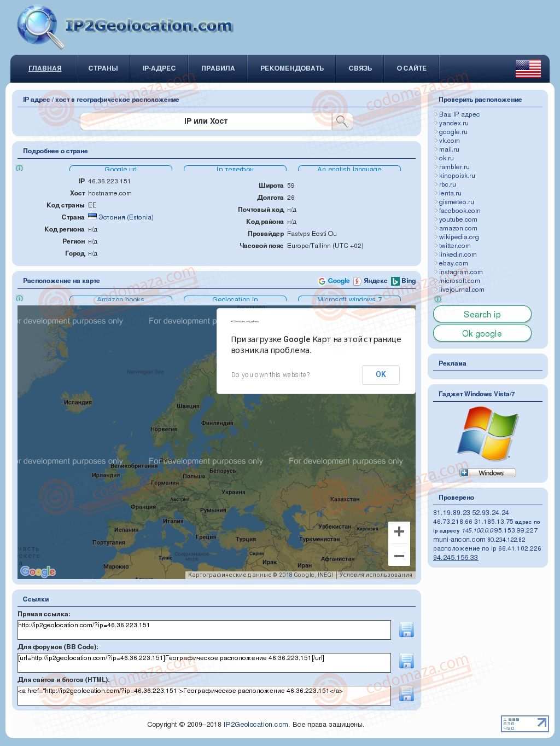Screen dimensions: 560x746
Task: Click the An english language ad link
Action: (x=349, y=169)
